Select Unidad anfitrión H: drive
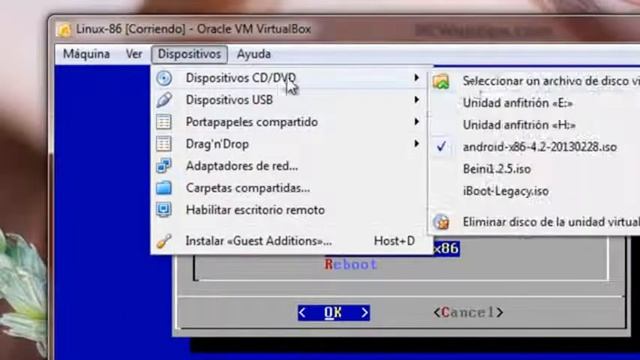 pyautogui.click(x=535, y=125)
